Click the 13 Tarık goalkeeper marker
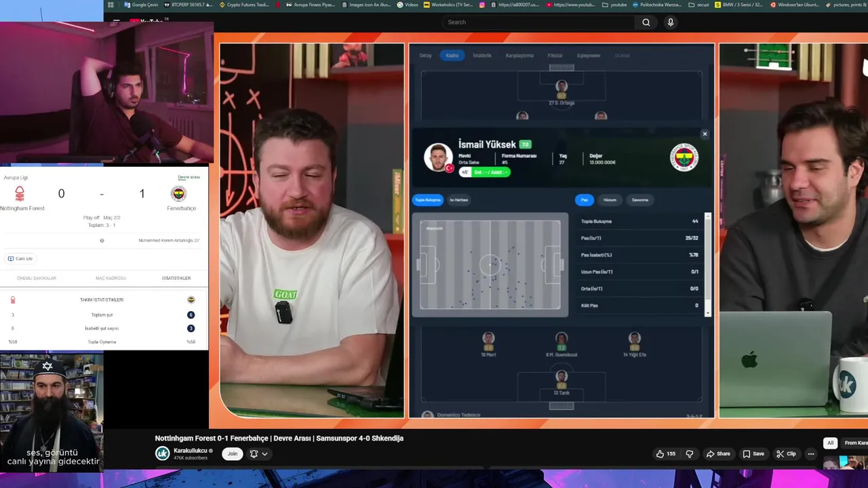868x488 pixels. (561, 382)
